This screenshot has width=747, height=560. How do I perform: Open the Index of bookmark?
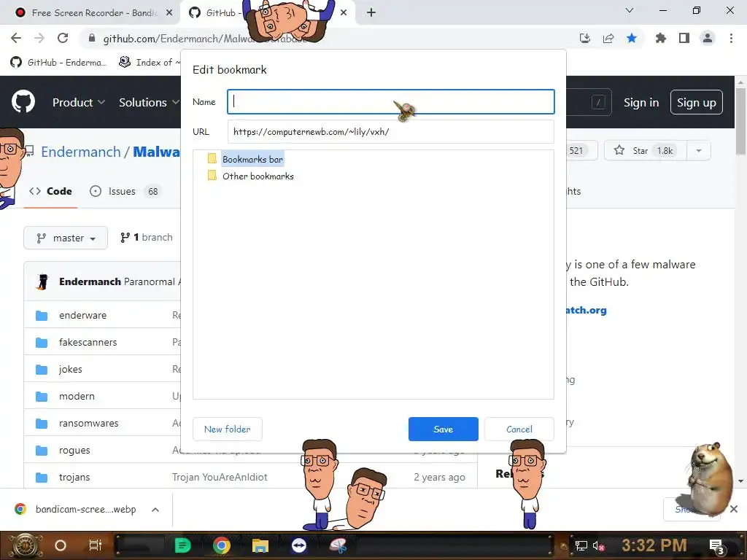click(149, 63)
